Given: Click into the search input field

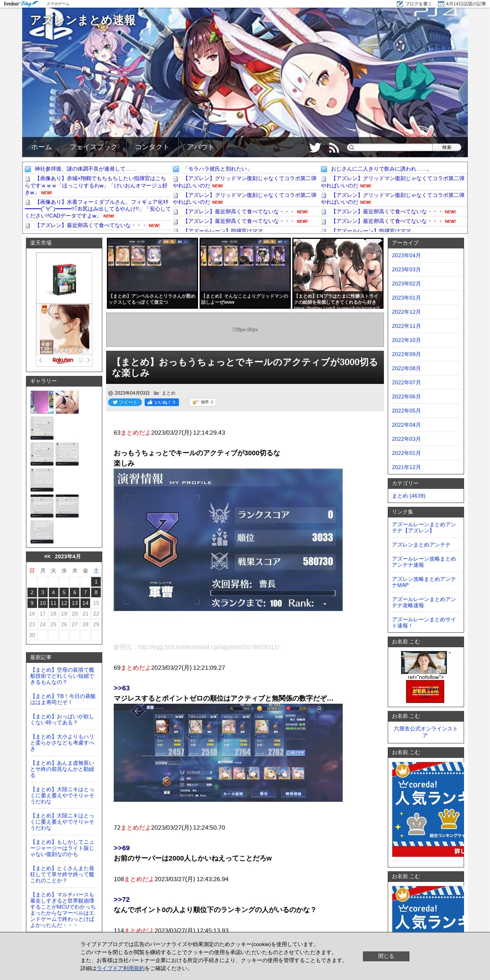Looking at the screenshot, I should pyautogui.click(x=393, y=147).
